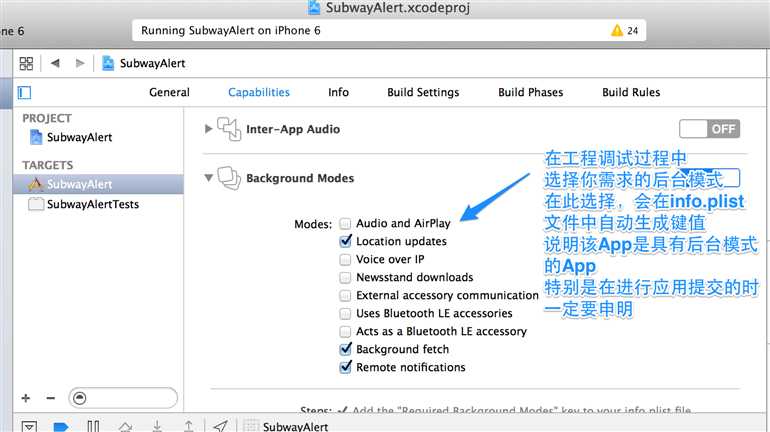Click the Background Modes capability icon
This screenshot has height=432, width=770.
[229, 178]
